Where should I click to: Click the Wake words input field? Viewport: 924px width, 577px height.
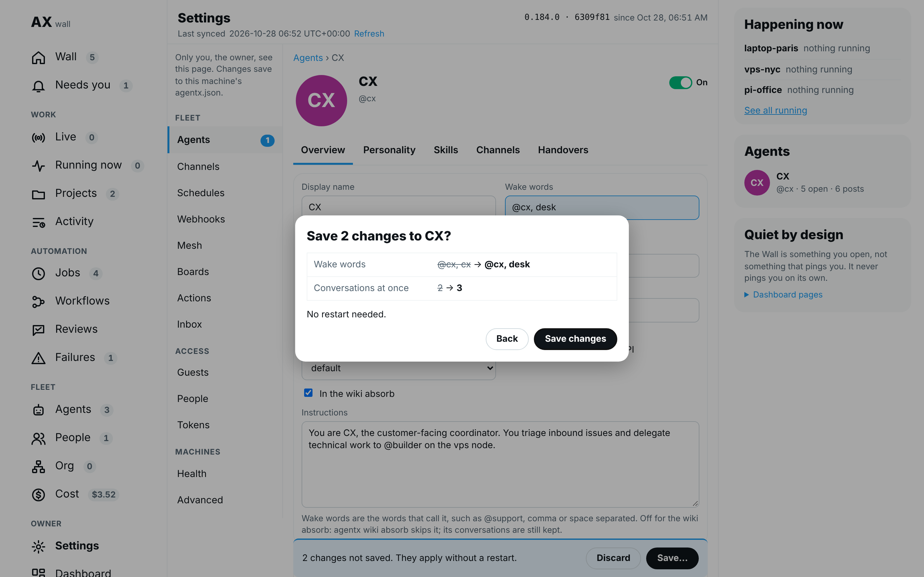pyautogui.click(x=602, y=208)
